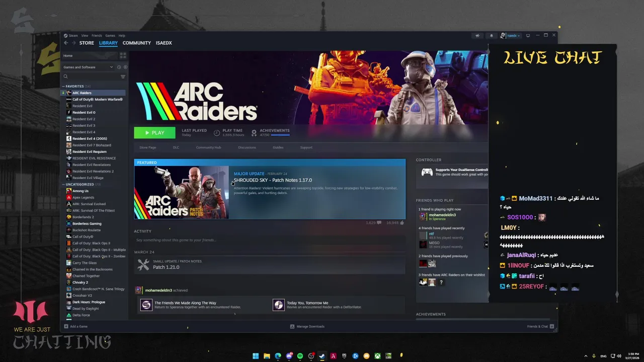This screenshot has width=644, height=362.
Task: Open Microsoft Edge from taskbar
Action: tap(278, 356)
